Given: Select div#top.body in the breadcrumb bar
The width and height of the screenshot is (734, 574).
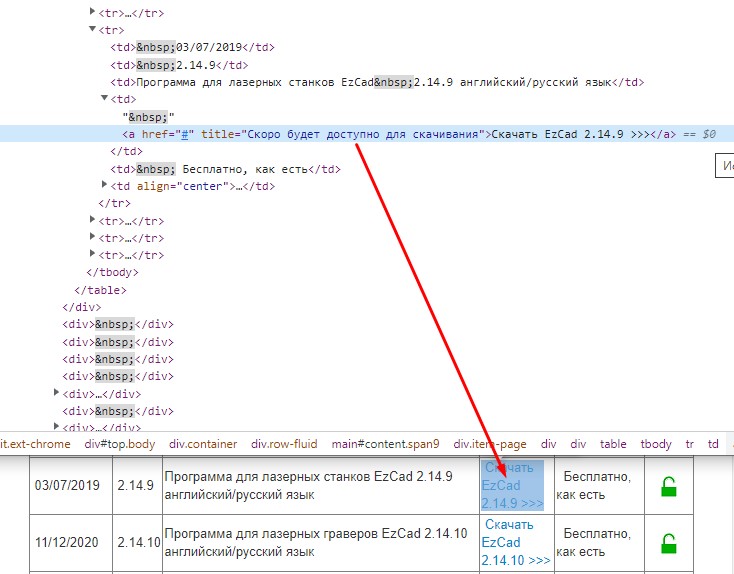Looking at the screenshot, I should click(119, 444).
